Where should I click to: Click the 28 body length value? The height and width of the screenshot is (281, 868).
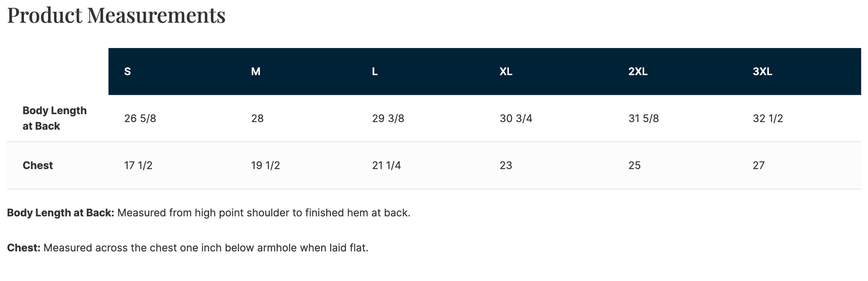pyautogui.click(x=257, y=118)
